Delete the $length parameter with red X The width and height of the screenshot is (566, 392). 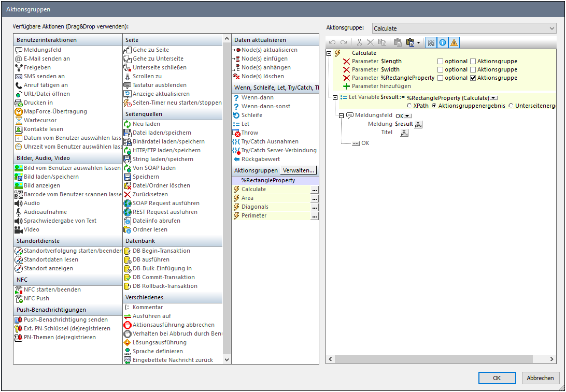346,61
